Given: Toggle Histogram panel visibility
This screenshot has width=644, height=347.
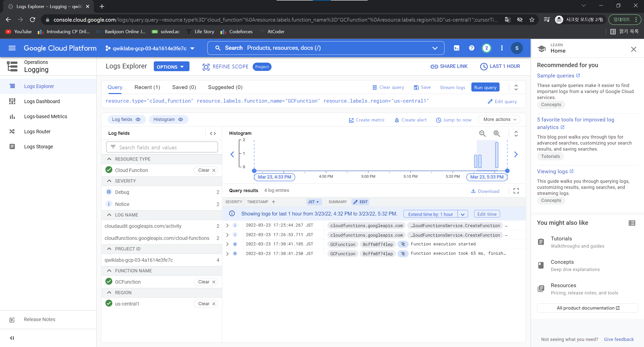Looking at the screenshot, I should pyautogui.click(x=168, y=119).
